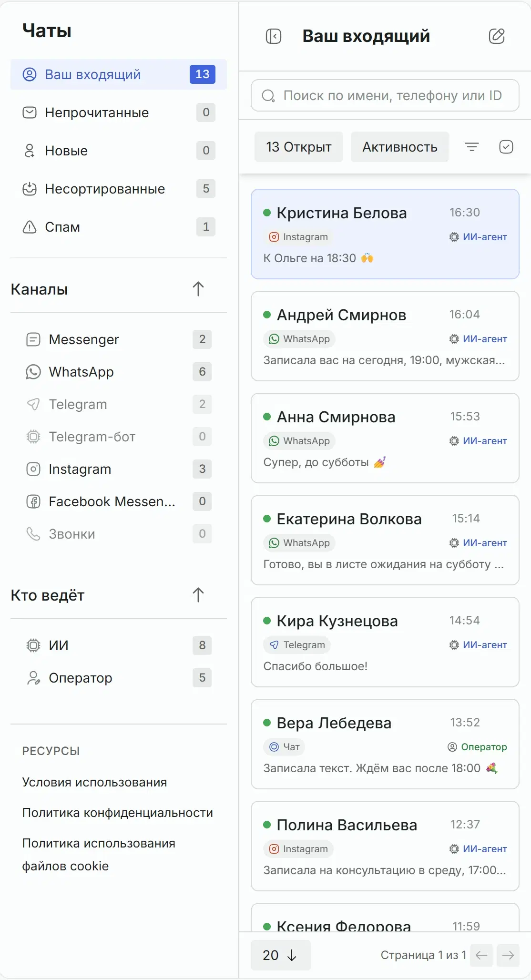Click the WhatsApp channel icon in sidebar
The width and height of the screenshot is (531, 980).
coord(33,372)
